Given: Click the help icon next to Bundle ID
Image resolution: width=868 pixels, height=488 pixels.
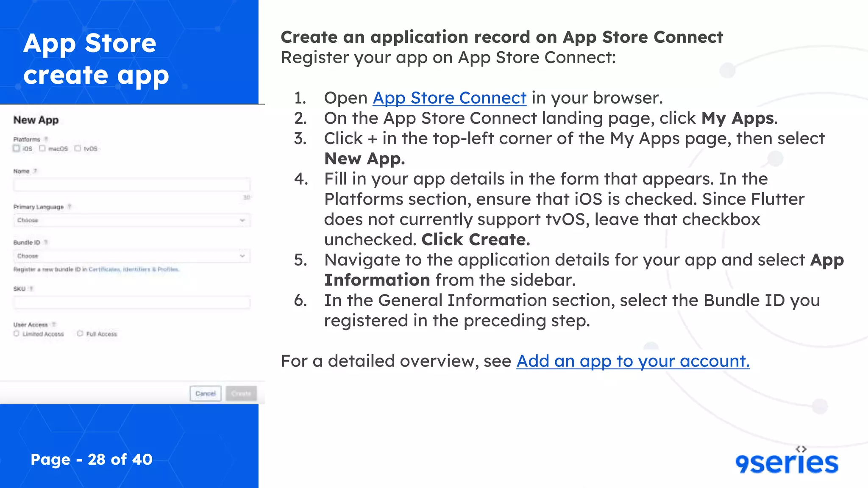Looking at the screenshot, I should [x=46, y=242].
